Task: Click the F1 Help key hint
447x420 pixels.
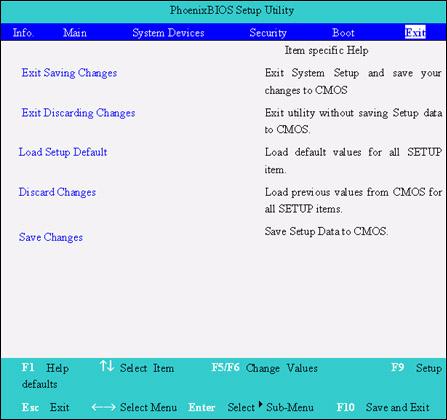Action: [45, 368]
